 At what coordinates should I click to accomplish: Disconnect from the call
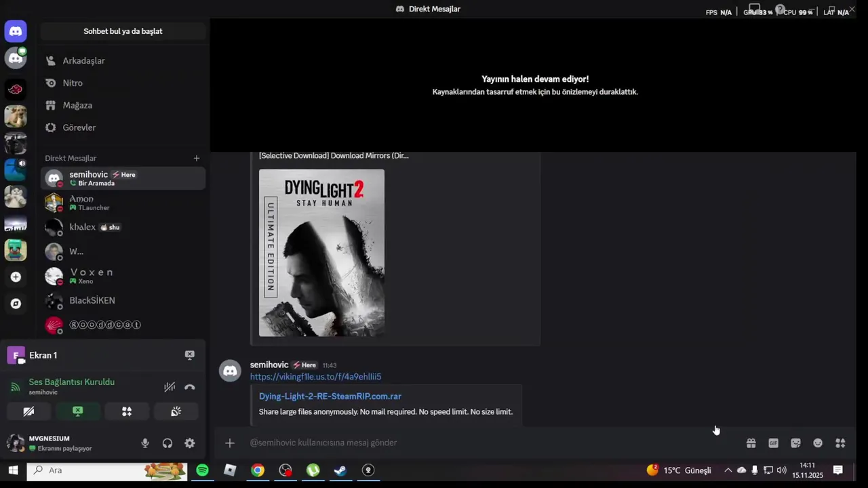click(190, 387)
